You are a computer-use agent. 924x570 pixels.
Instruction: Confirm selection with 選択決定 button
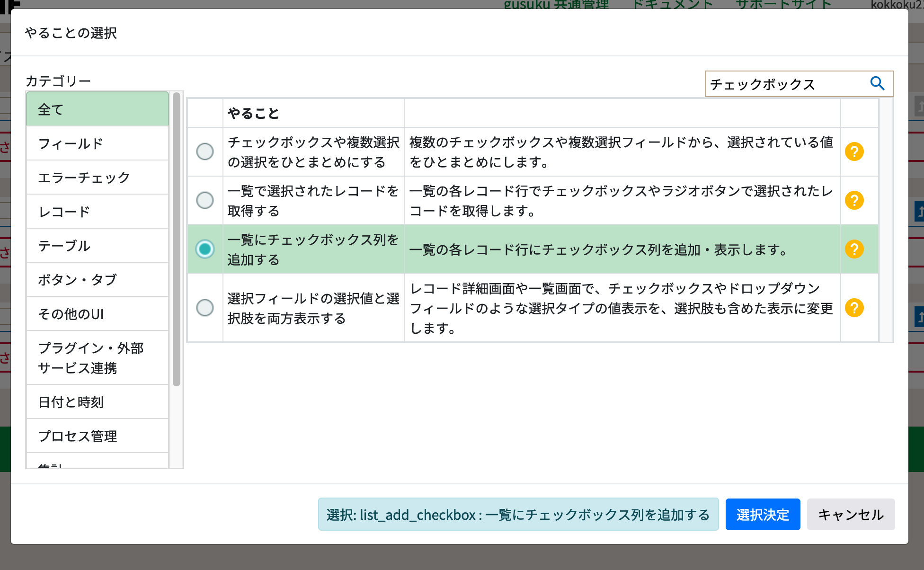point(763,514)
